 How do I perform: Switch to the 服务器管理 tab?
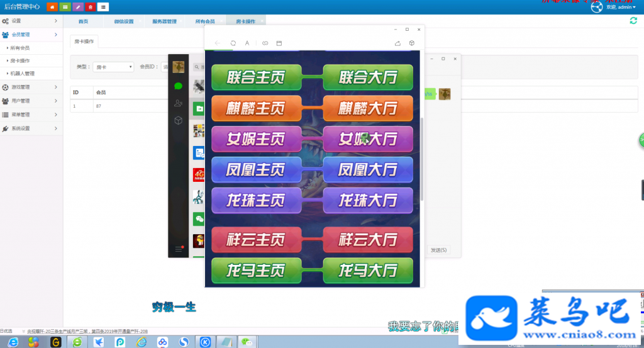tap(164, 21)
